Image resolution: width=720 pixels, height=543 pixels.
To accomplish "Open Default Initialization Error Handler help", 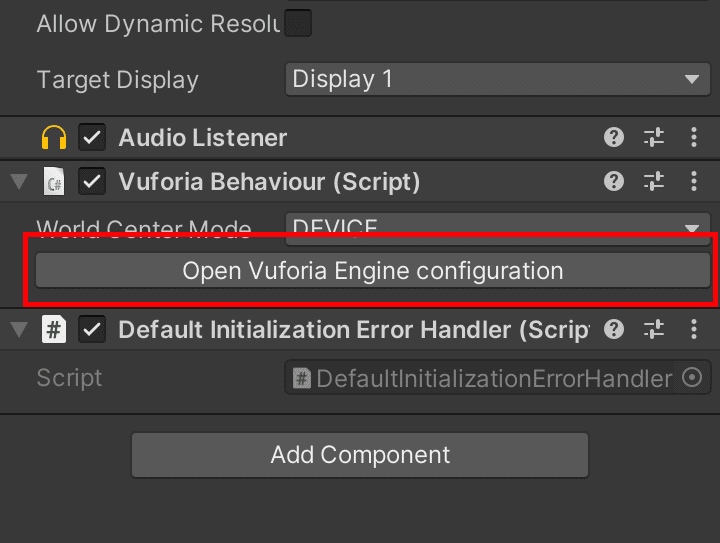I will [615, 330].
